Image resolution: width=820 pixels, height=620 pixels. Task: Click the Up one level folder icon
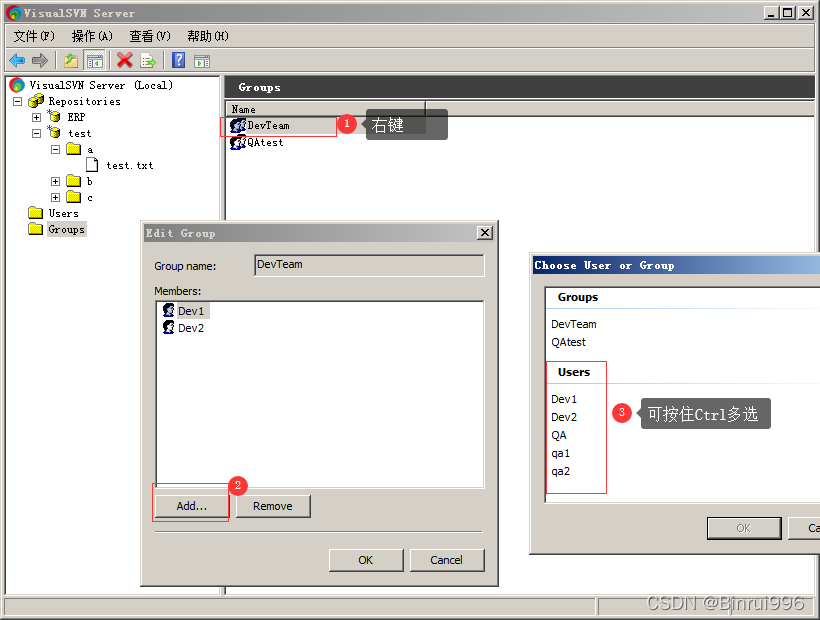click(x=71, y=61)
